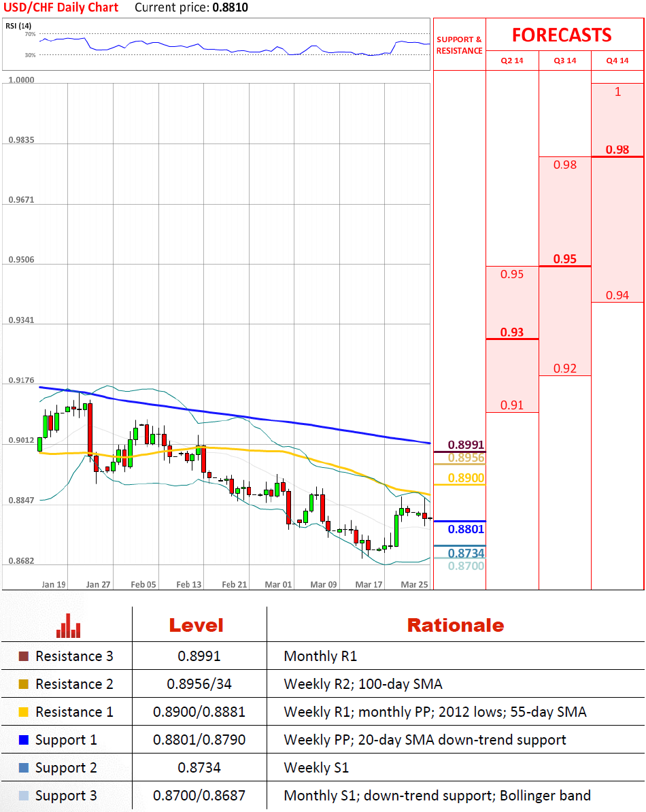Select the Resistance 2 row label
Screen dimensions: 646x812
click(x=74, y=684)
